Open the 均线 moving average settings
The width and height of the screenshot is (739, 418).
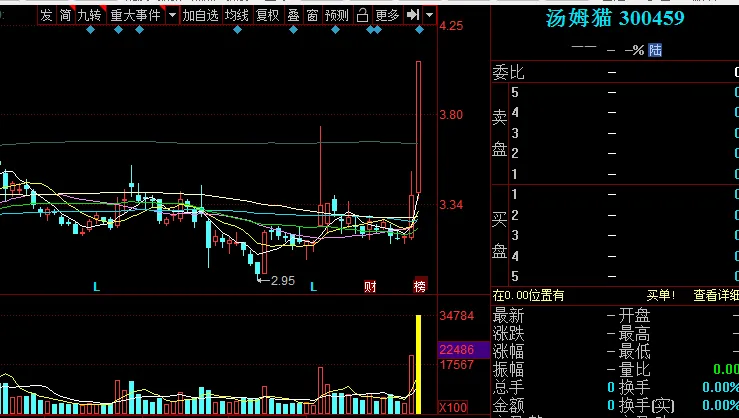pyautogui.click(x=236, y=15)
